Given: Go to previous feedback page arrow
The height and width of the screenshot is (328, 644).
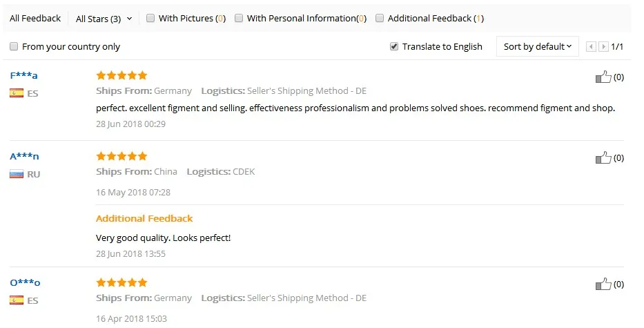Looking at the screenshot, I should click(591, 47).
